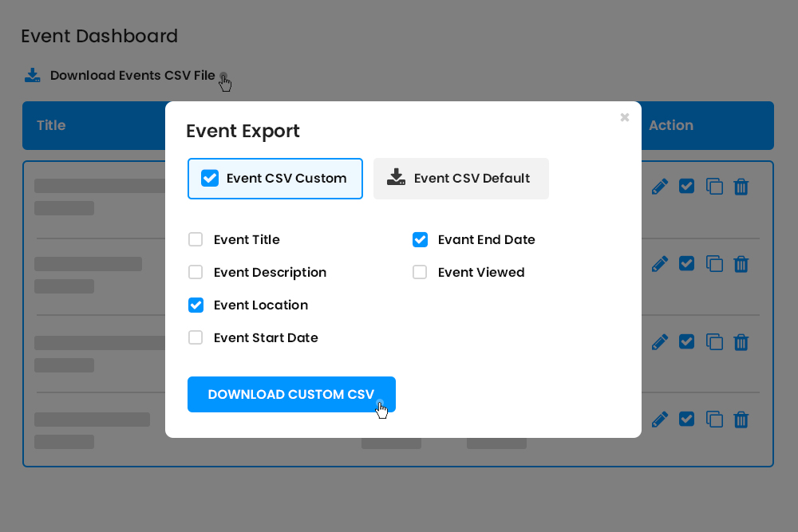Edit the fourth event entry

[659, 419]
